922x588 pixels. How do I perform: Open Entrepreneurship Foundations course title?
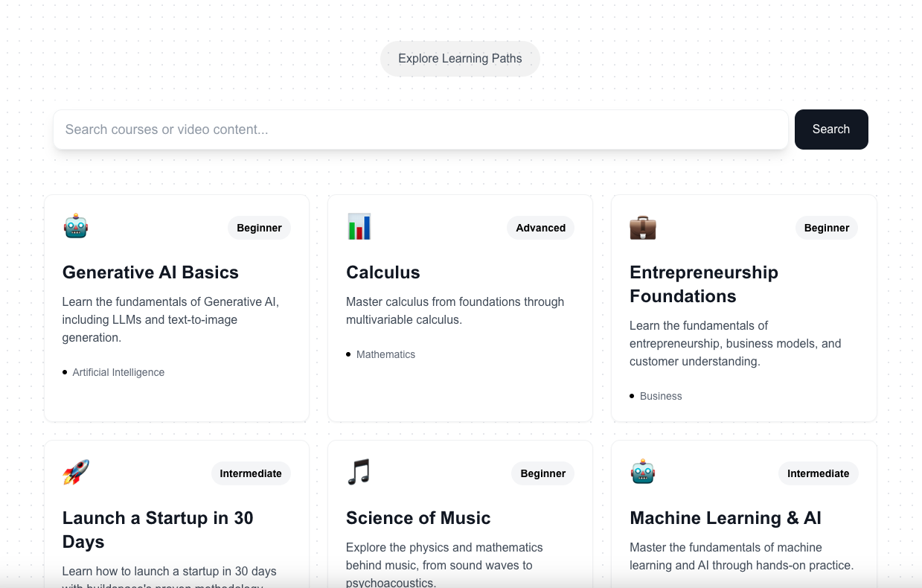(704, 284)
